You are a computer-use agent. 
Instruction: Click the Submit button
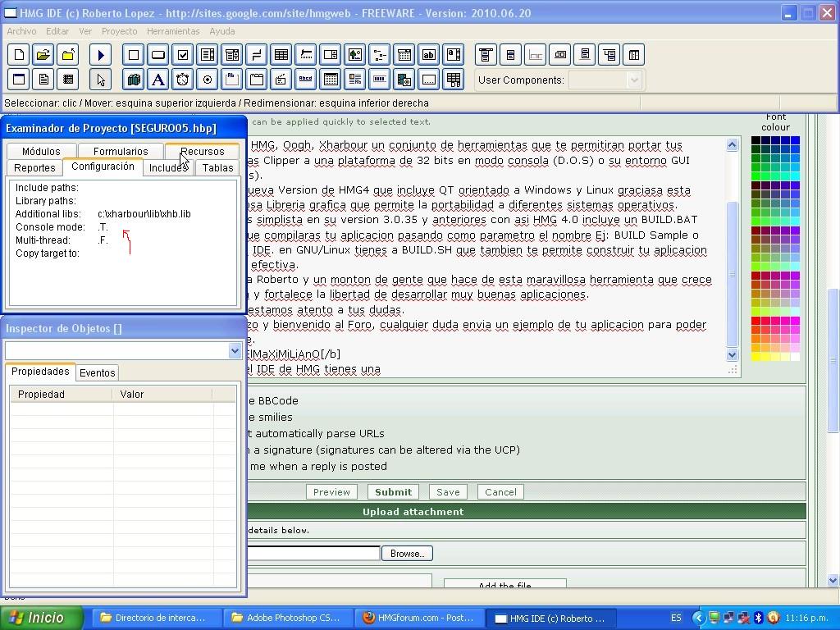pos(393,492)
